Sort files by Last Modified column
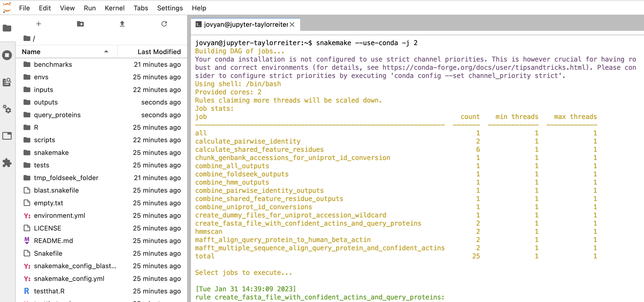Image resolution: width=644 pixels, height=302 pixels. pyautogui.click(x=159, y=52)
